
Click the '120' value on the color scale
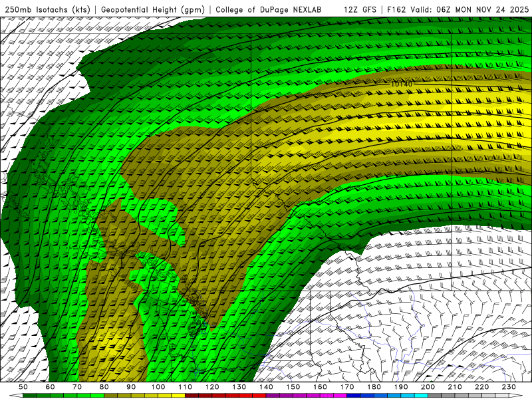[x=212, y=387]
